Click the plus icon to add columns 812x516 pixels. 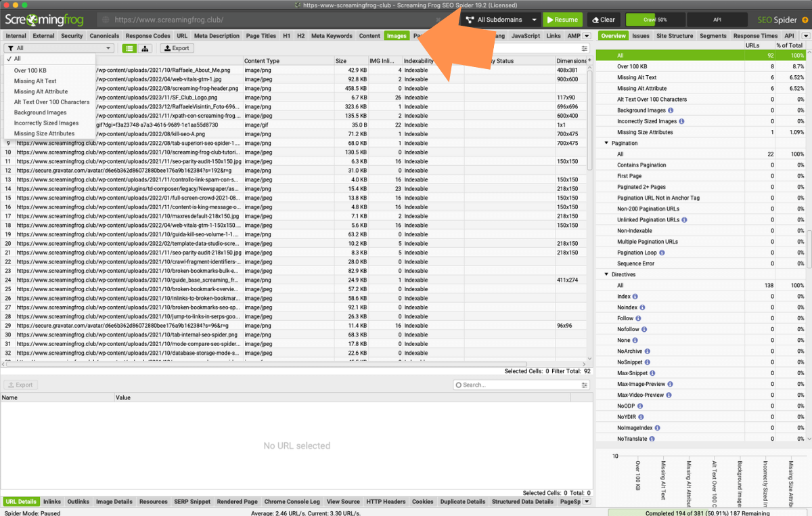pos(589,61)
